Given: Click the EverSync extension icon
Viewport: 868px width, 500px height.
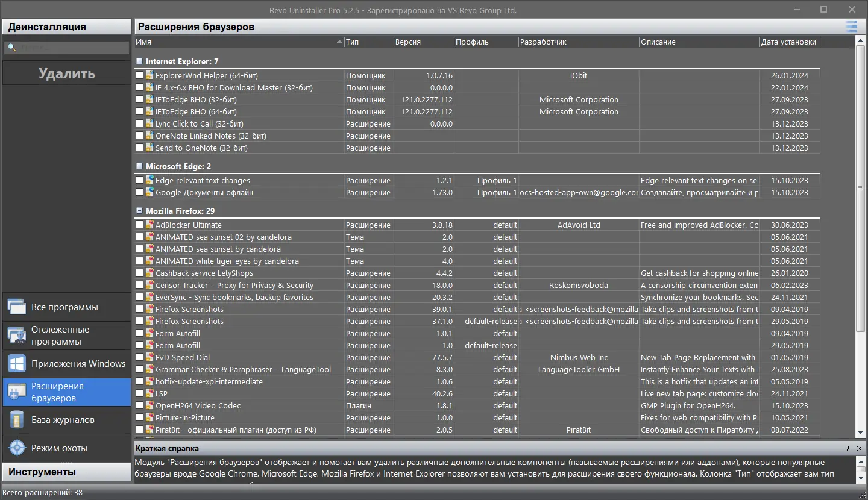Looking at the screenshot, I should click(x=150, y=297).
